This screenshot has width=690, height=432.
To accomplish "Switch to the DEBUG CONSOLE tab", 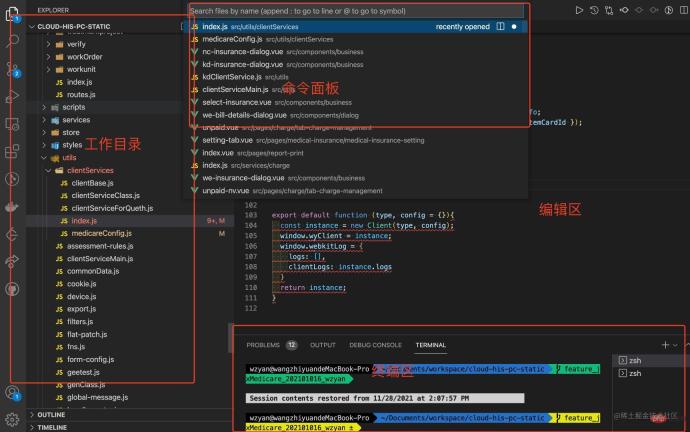I will [x=375, y=345].
